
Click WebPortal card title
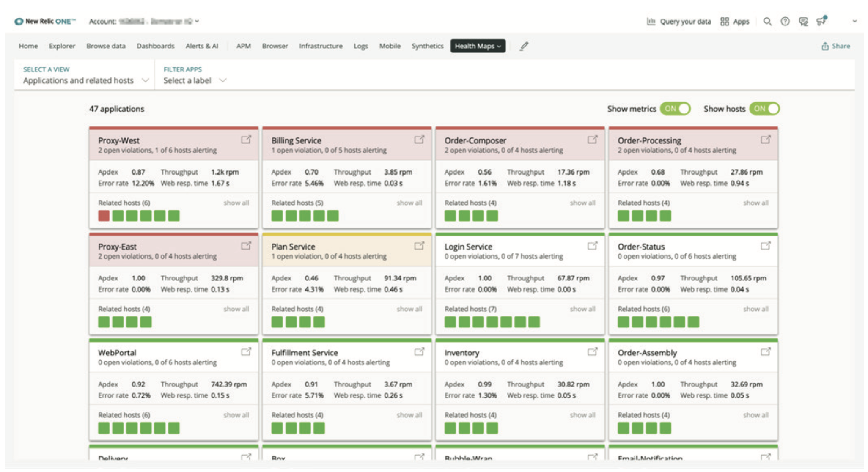pyautogui.click(x=117, y=352)
